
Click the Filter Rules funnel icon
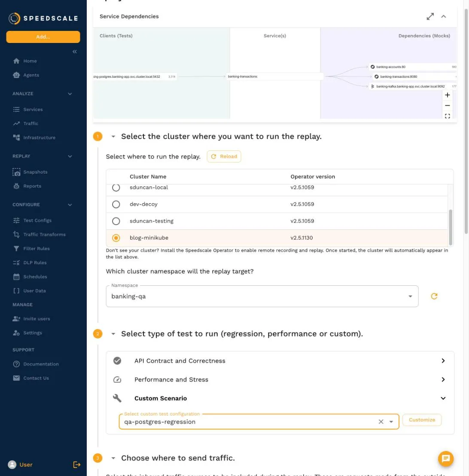tap(16, 249)
